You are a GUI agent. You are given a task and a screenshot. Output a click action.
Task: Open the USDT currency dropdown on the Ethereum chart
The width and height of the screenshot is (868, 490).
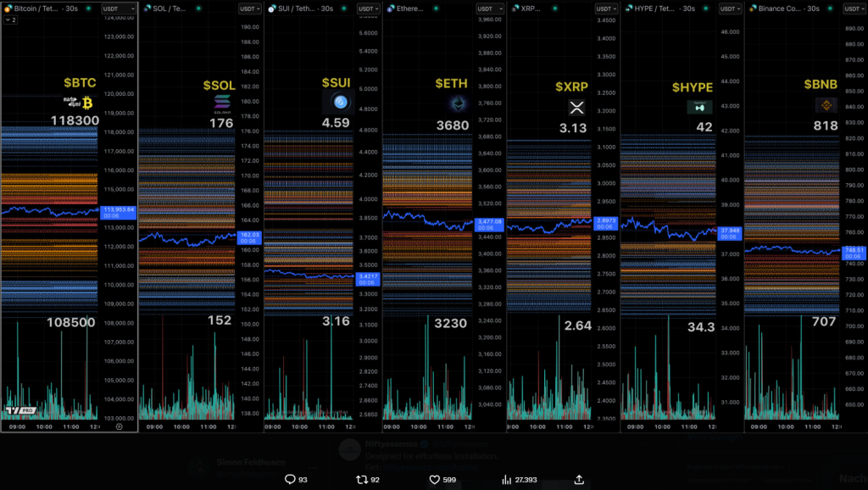(490, 8)
